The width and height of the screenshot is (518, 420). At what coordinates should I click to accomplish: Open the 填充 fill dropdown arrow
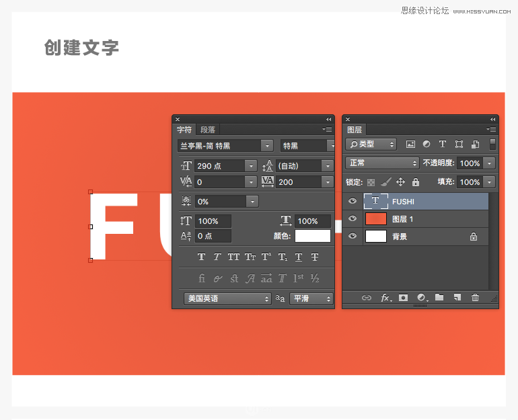pyautogui.click(x=489, y=182)
